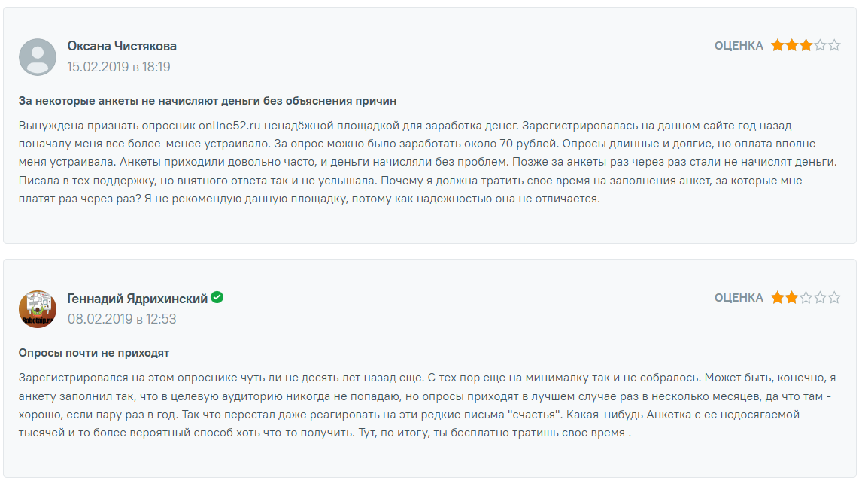This screenshot has height=480, width=868.
Task: Click green verified badge beside Геннадий Ядрихинский
Action: 217,298
